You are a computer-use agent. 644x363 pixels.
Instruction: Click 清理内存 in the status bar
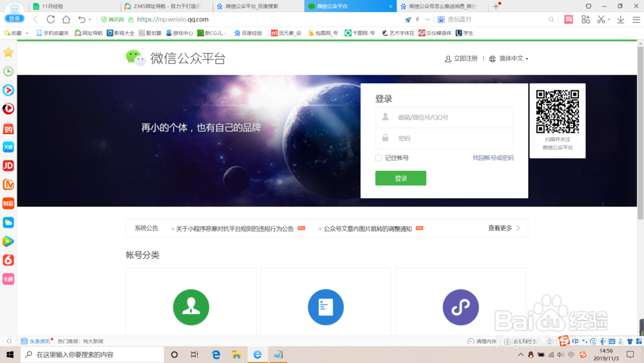coord(482,341)
